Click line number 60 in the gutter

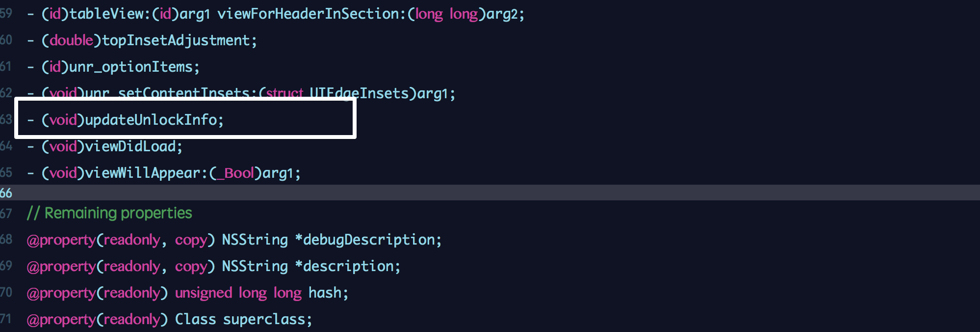click(x=6, y=40)
